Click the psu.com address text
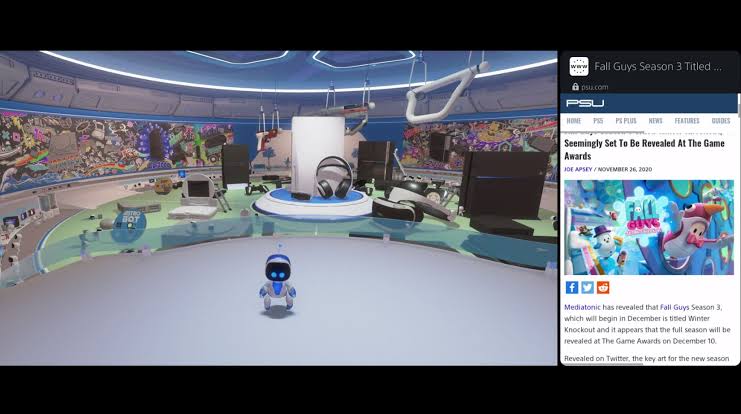The image size is (741, 414). (x=595, y=87)
